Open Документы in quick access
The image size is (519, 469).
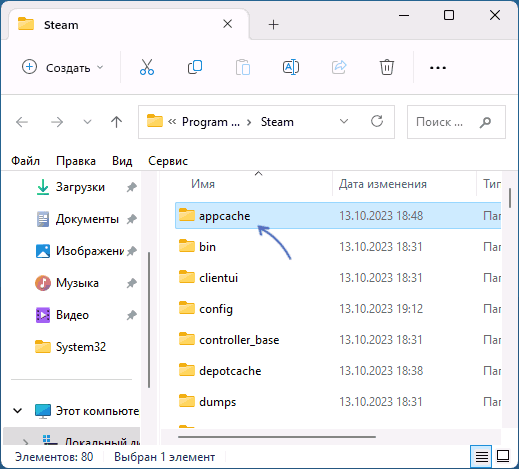click(87, 219)
